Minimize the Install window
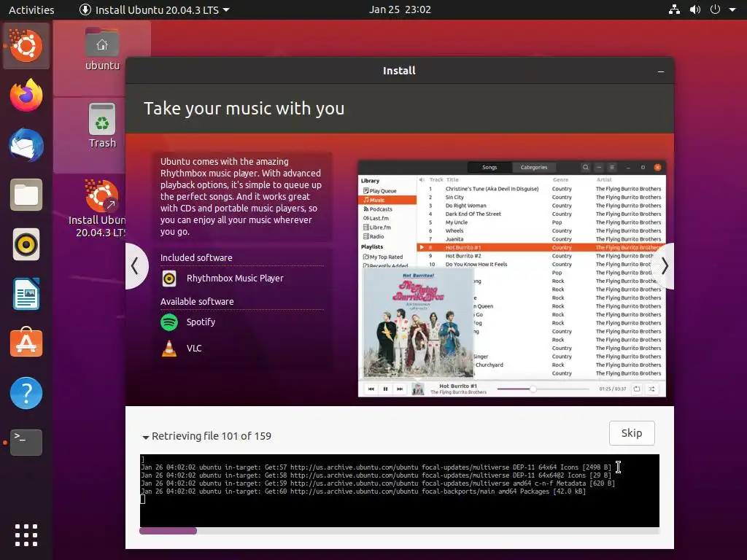This screenshot has width=747, height=560. click(661, 71)
